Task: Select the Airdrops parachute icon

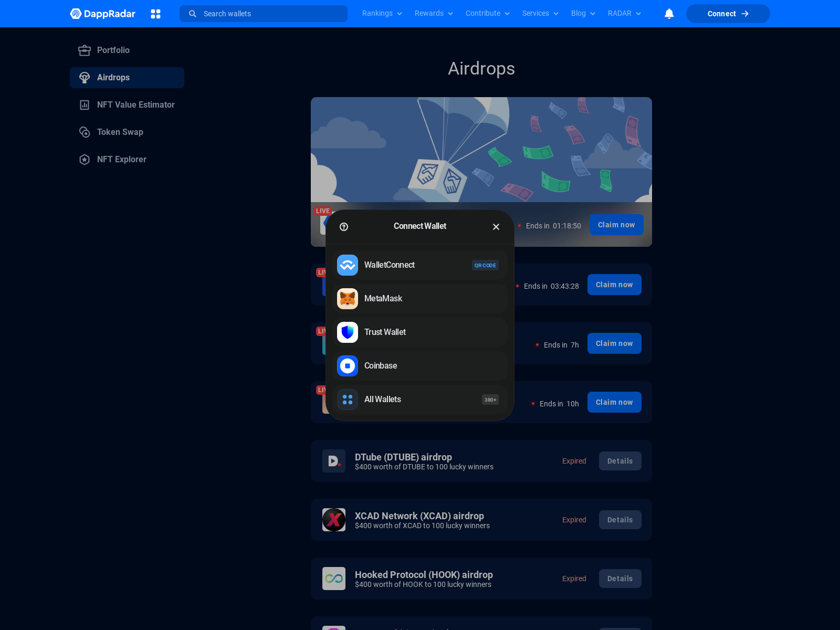Action: tap(85, 77)
